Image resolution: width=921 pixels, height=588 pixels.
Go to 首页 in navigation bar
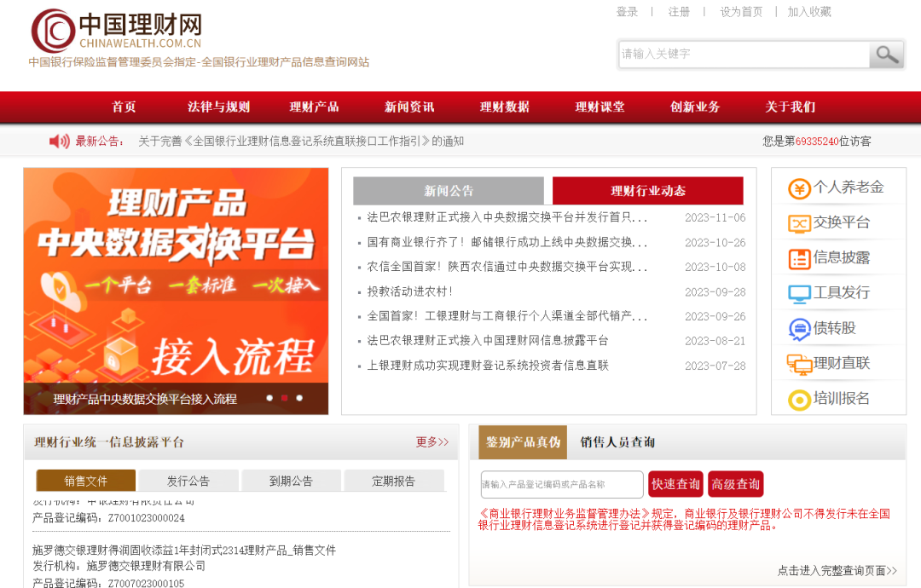(124, 107)
